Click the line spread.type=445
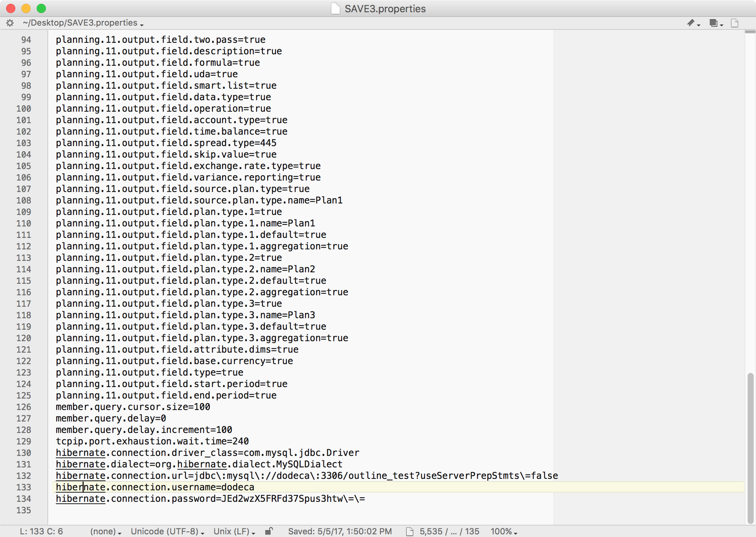 point(166,143)
